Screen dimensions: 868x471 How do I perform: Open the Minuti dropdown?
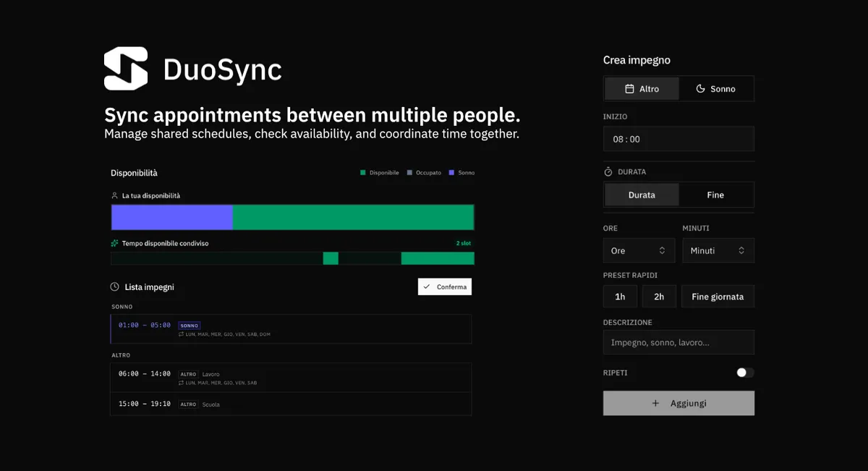718,250
